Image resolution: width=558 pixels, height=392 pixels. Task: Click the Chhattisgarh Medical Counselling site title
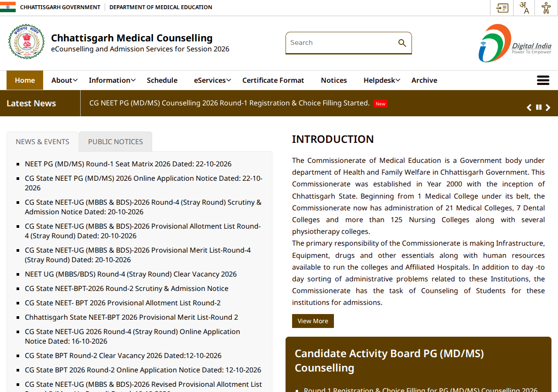[132, 38]
